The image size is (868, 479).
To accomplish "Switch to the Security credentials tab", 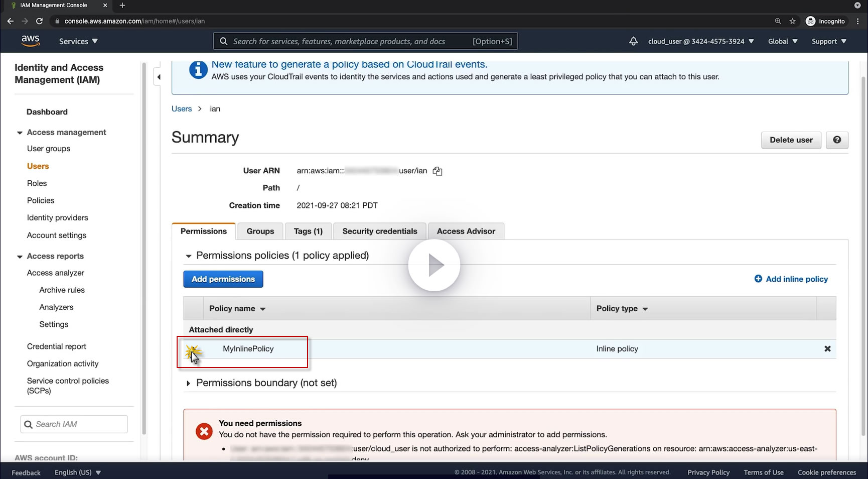I will (379, 231).
